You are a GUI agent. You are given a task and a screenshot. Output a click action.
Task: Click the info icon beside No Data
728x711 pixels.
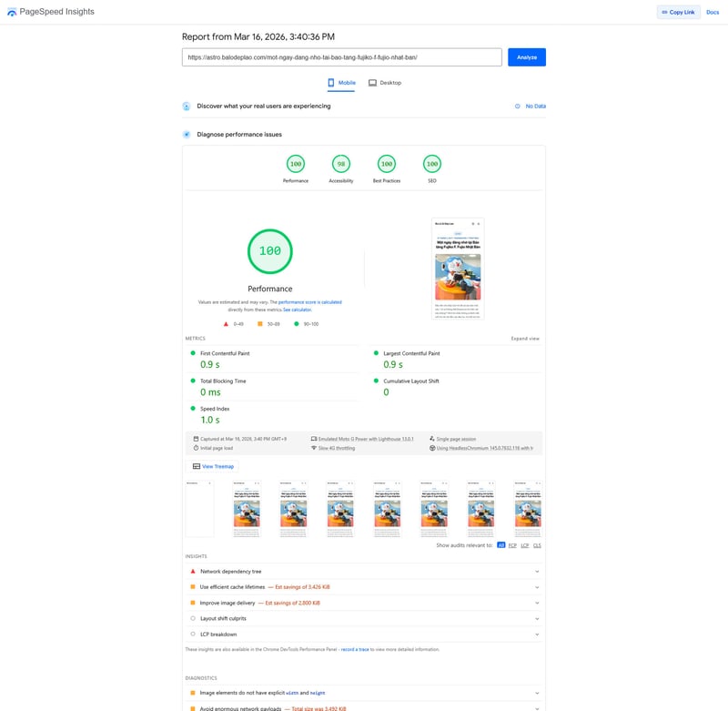tap(518, 107)
